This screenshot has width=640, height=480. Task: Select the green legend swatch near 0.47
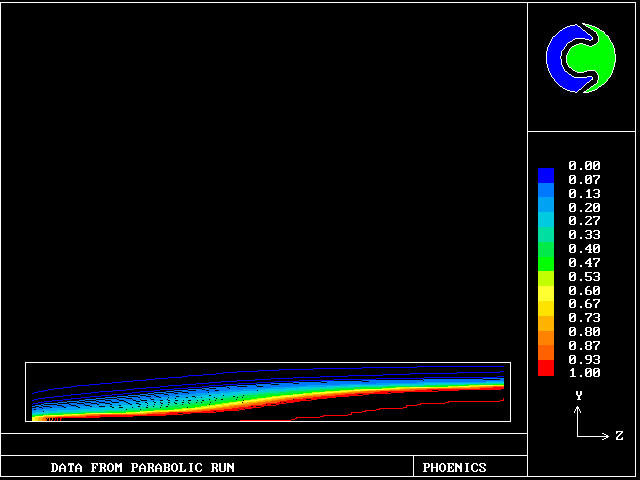tap(545, 264)
